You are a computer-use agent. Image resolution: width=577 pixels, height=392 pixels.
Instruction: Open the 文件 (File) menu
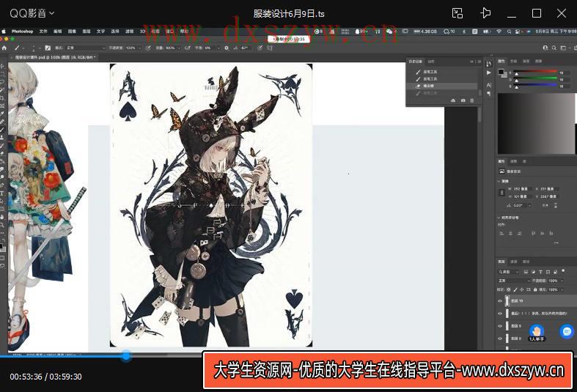pyautogui.click(x=43, y=32)
